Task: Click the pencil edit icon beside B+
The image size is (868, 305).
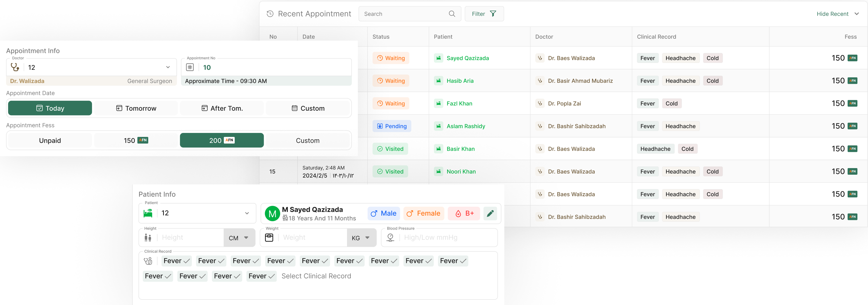Action: pos(490,213)
